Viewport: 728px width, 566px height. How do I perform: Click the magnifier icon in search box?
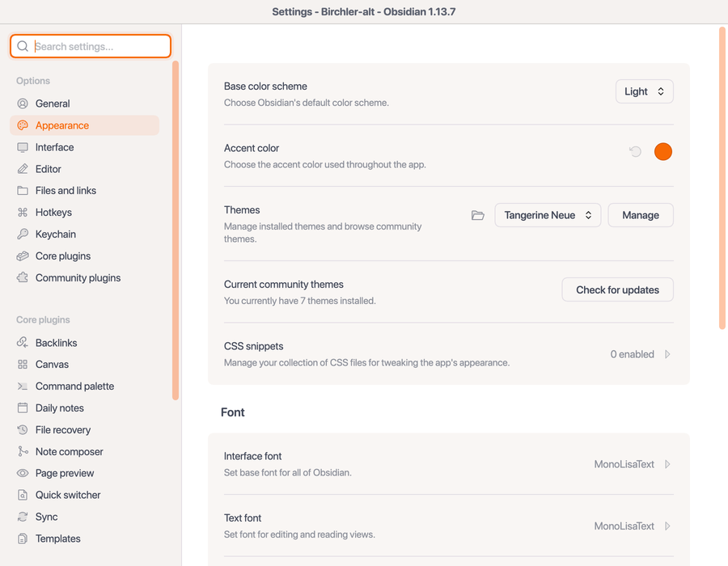23,46
